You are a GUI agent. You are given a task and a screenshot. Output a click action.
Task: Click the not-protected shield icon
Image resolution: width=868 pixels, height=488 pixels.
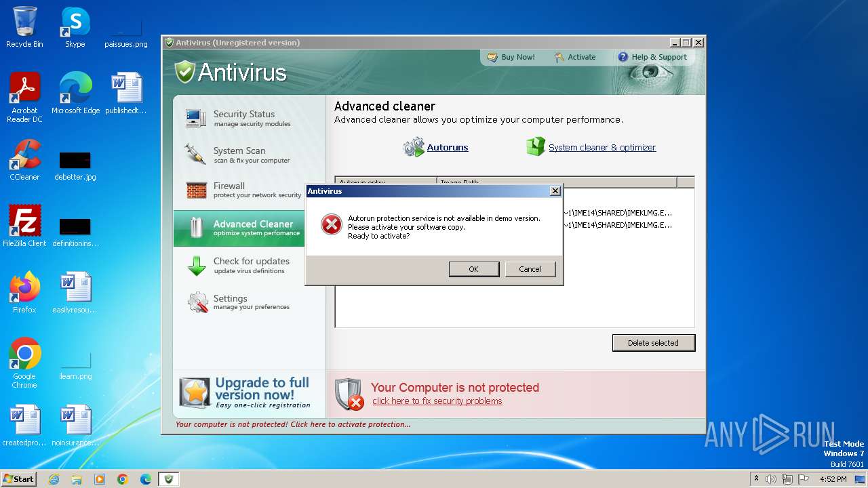click(349, 394)
